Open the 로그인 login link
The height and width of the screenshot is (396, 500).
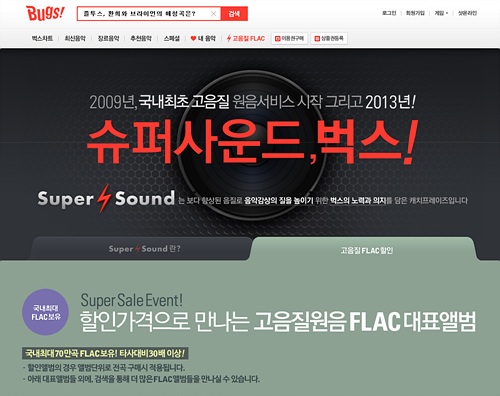click(x=389, y=13)
